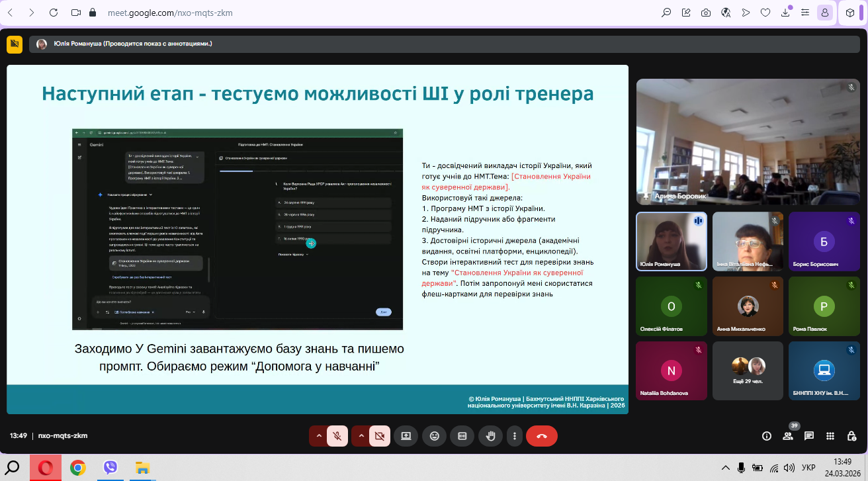Viewport: 868px width, 481px height.
Task: Open the three-dot more options menu
Action: coord(515,436)
